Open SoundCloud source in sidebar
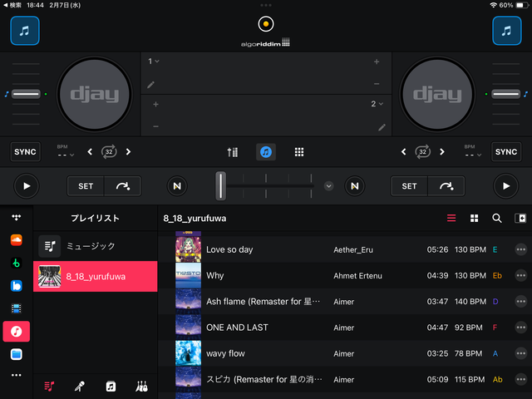This screenshot has height=399, width=532. 17,240
